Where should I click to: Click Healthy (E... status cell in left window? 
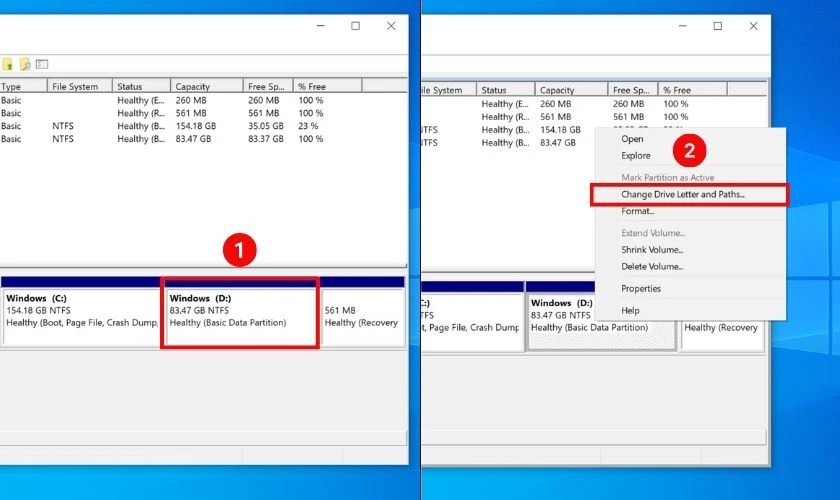(141, 100)
